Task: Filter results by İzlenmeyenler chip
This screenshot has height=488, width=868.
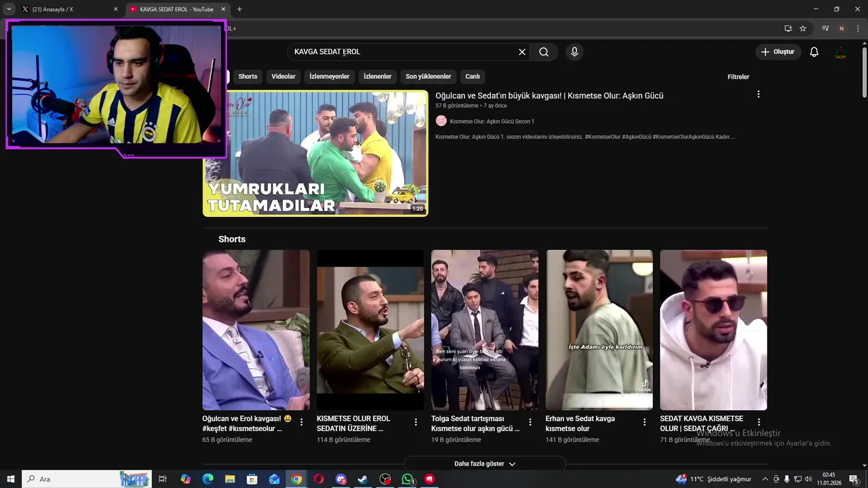Action: click(x=330, y=77)
